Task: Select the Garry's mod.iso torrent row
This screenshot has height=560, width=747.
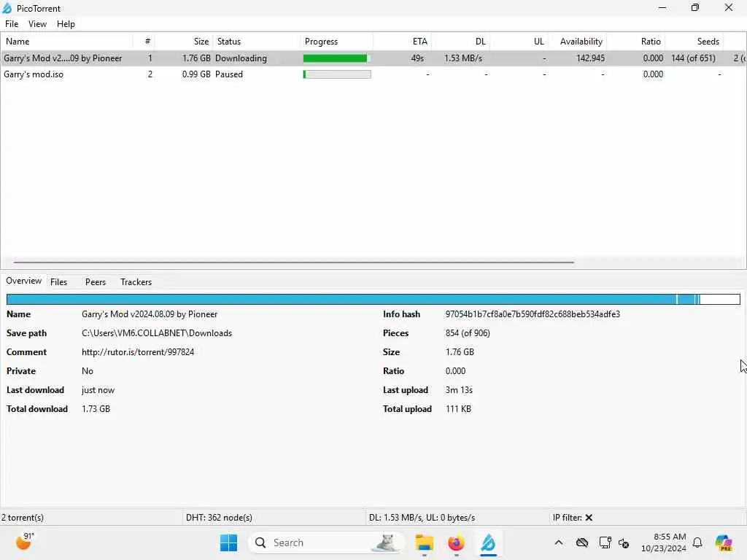Action: pos(373,74)
